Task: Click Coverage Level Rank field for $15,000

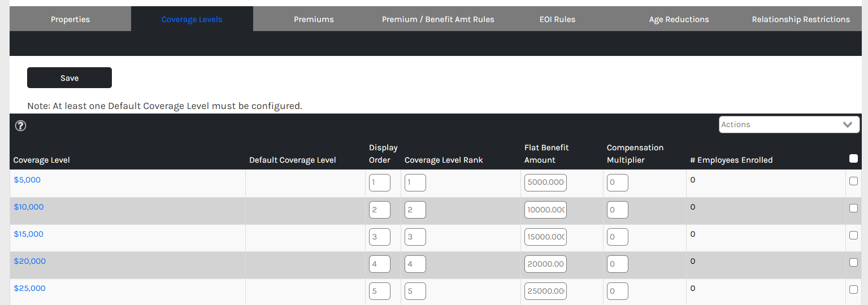Action: tap(415, 237)
